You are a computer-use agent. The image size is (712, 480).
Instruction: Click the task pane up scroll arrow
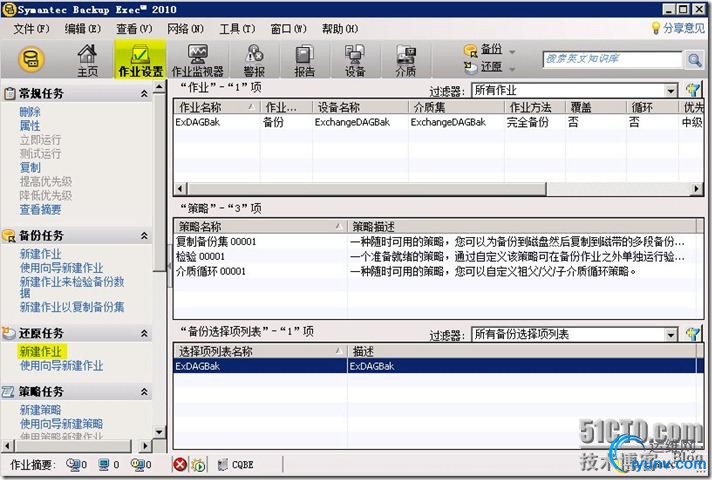[159, 87]
